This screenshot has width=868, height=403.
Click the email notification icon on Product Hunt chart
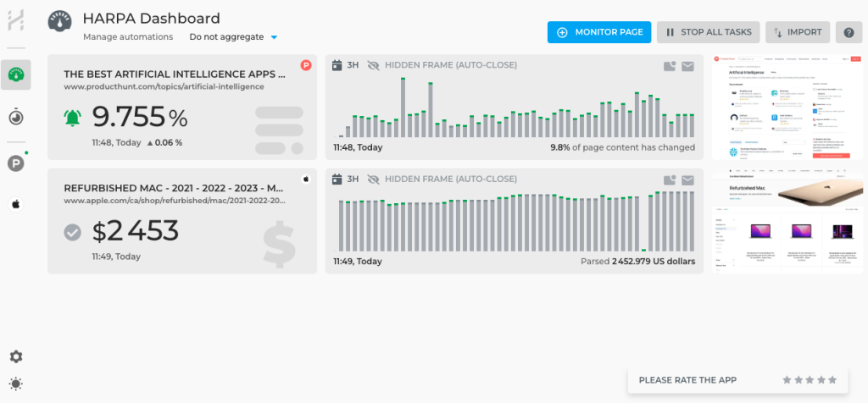click(687, 66)
